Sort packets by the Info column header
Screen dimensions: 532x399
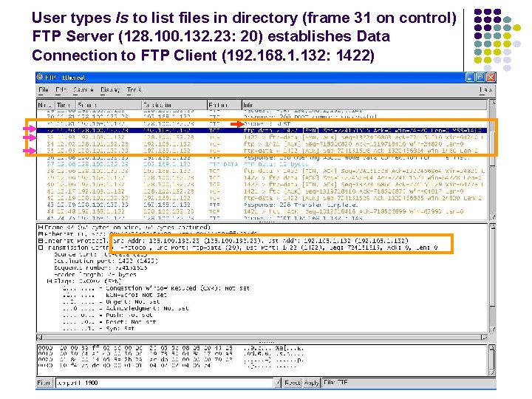click(x=365, y=105)
